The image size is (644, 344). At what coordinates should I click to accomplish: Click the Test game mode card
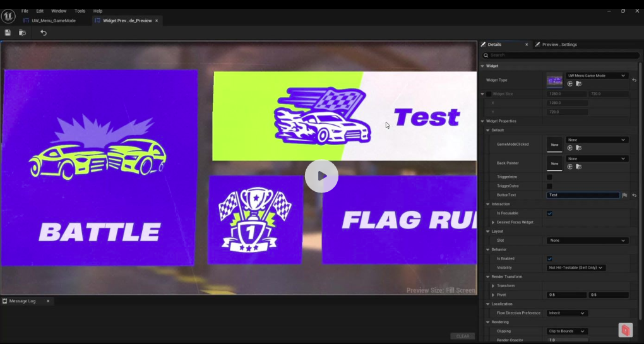(x=344, y=116)
